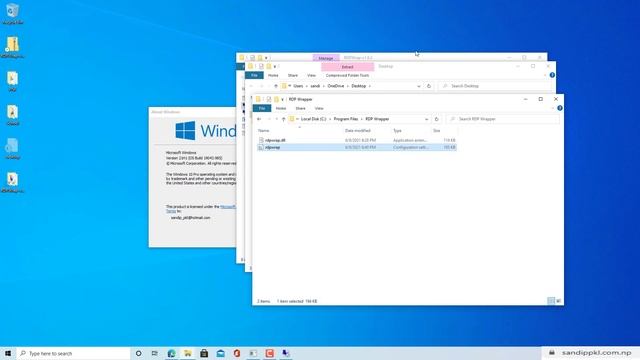Open Mail app from the taskbar
Viewport: 640px width, 360px height.
coord(220,353)
